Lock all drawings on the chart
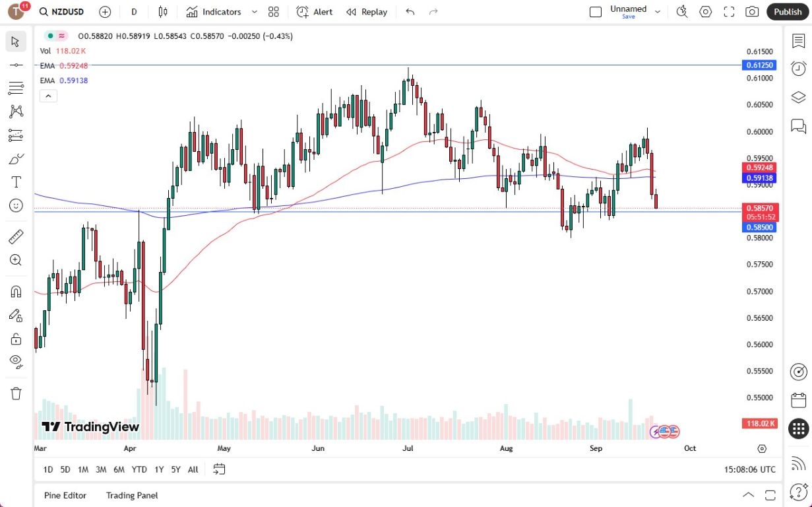The image size is (812, 507). pyautogui.click(x=16, y=338)
